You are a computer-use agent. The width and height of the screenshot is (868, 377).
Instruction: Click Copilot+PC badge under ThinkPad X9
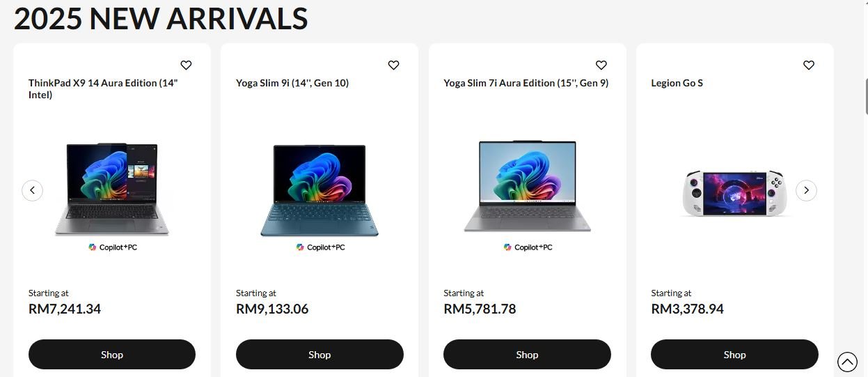pos(113,247)
